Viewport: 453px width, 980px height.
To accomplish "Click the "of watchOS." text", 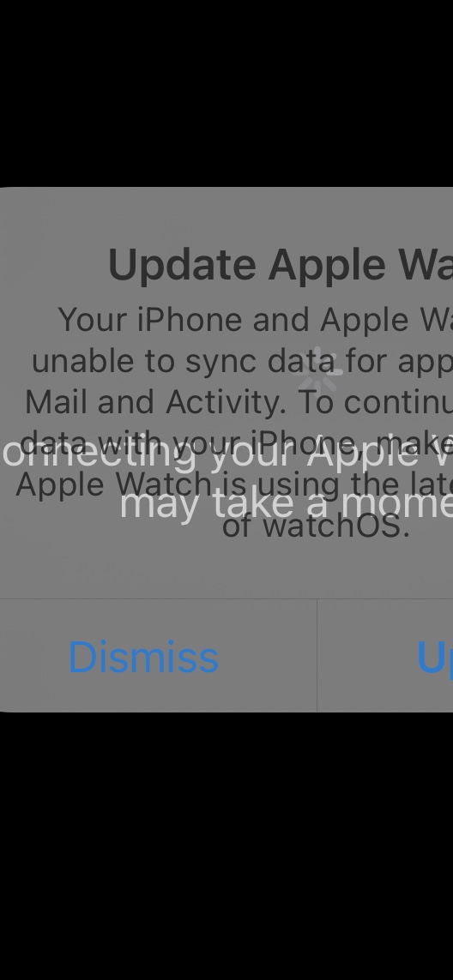I will (x=316, y=526).
